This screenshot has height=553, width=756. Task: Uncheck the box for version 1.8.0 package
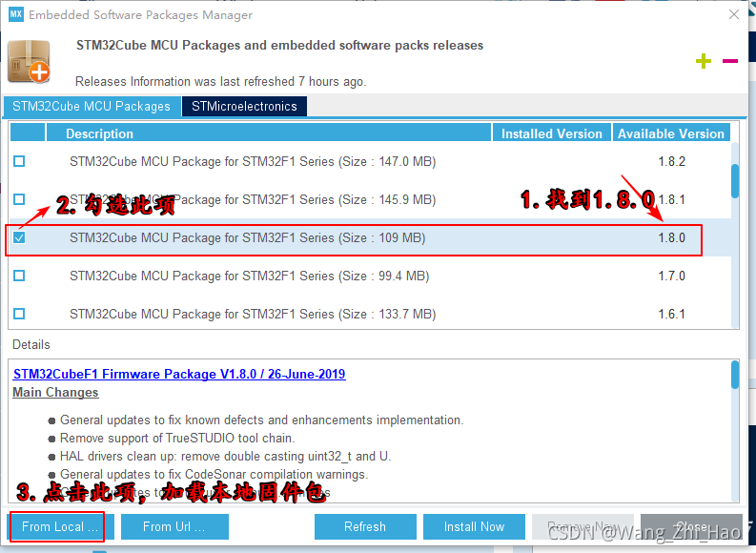tap(19, 237)
